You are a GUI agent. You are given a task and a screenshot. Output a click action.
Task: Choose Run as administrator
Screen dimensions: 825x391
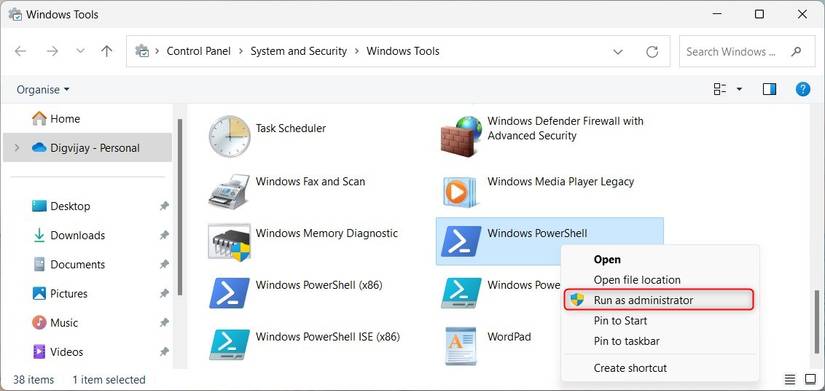[660, 300]
